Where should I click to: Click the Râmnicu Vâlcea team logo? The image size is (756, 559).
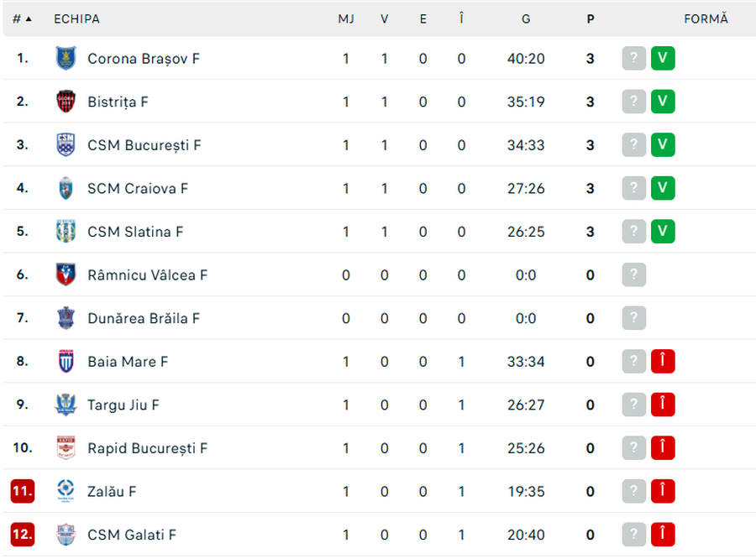(66, 274)
